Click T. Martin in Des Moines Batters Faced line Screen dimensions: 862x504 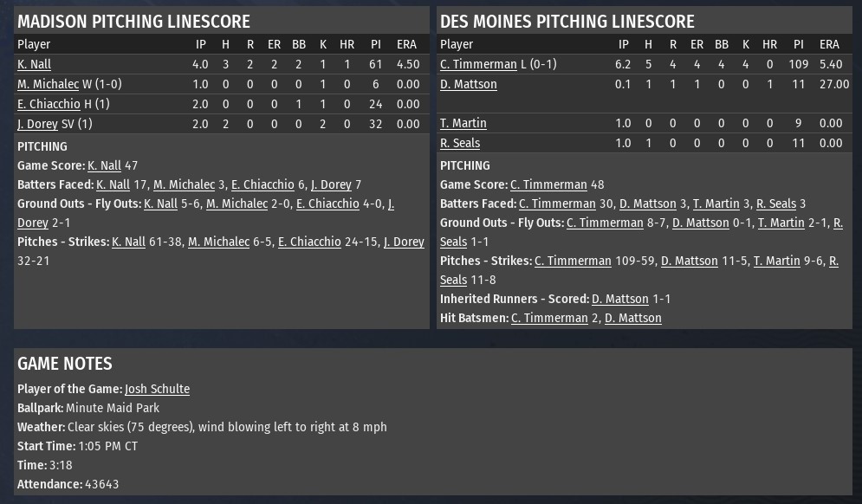click(x=716, y=204)
